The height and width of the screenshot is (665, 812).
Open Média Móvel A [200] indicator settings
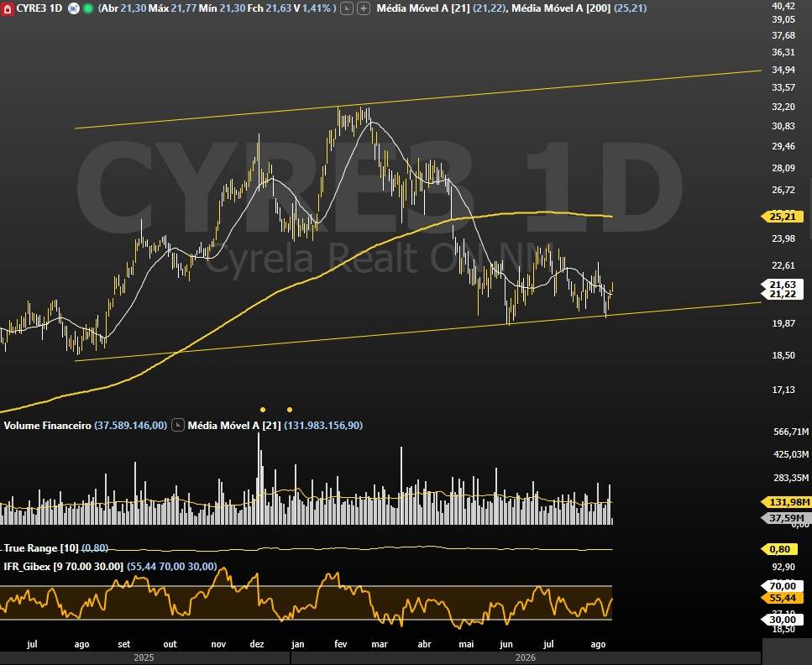pyautogui.click(x=561, y=8)
